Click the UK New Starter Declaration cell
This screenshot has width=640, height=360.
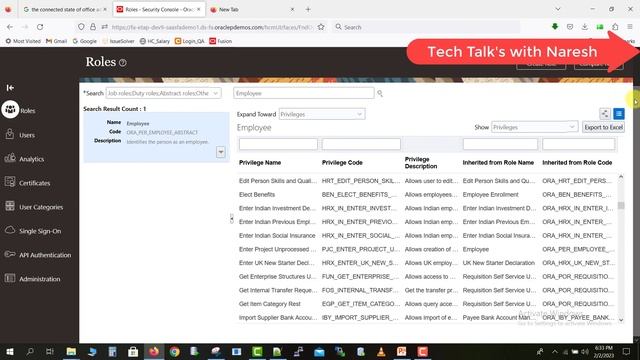[x=498, y=263]
